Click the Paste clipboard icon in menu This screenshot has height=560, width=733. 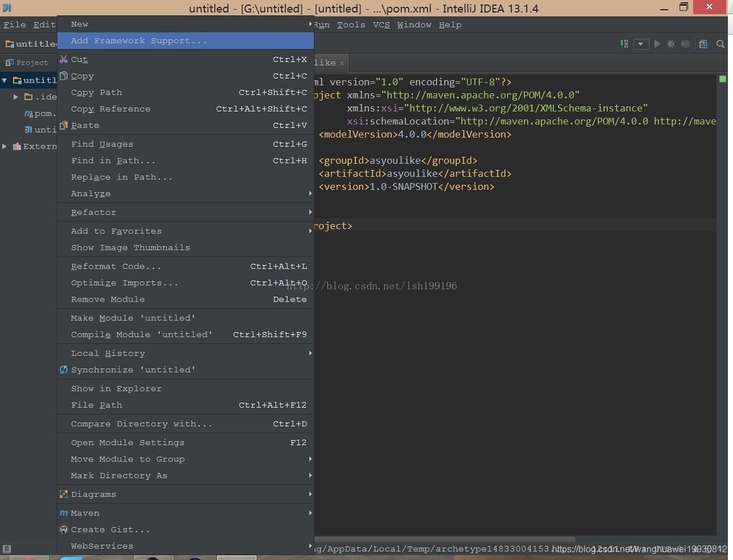[x=64, y=125]
